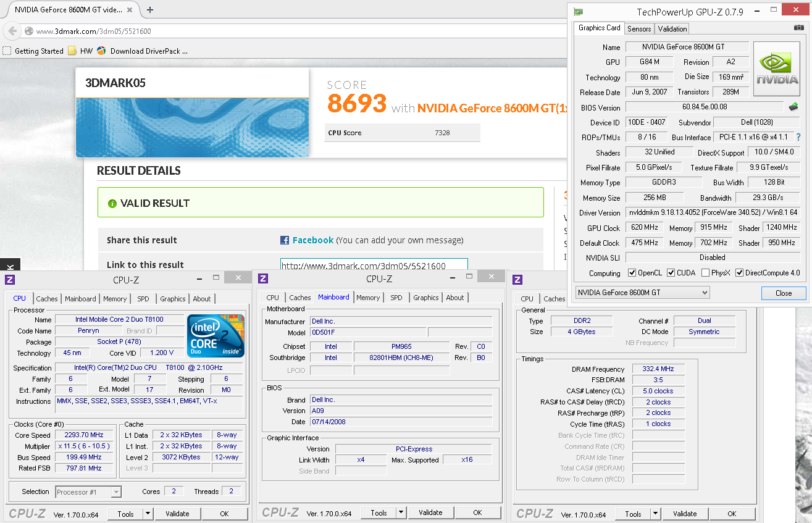Click the site globe icon in address bar
Image resolution: width=812 pixels, height=523 pixels.
click(x=29, y=31)
